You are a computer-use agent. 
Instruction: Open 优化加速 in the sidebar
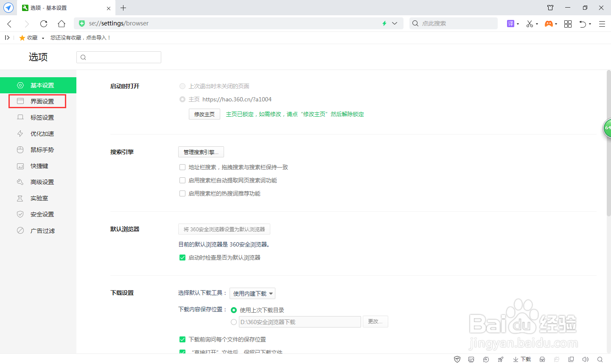(x=38, y=134)
